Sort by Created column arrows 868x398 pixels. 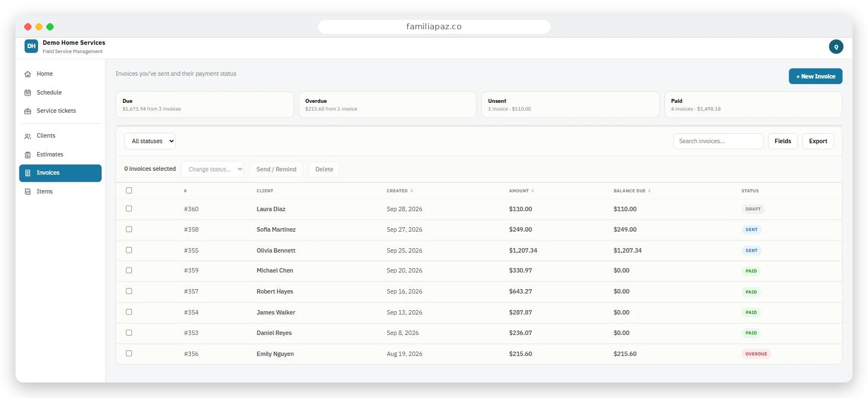coord(411,191)
